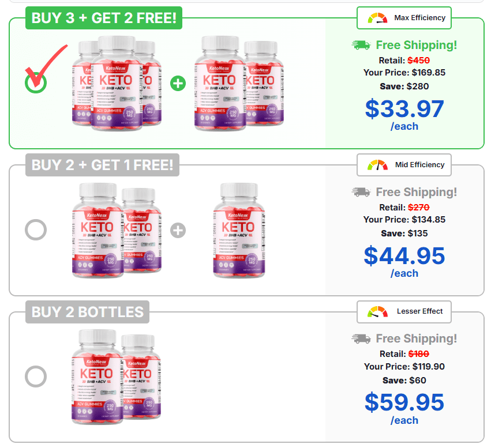Click the gray truck icon in Buy 2 + Get 1 offer
491x448 pixels.
pyautogui.click(x=361, y=192)
